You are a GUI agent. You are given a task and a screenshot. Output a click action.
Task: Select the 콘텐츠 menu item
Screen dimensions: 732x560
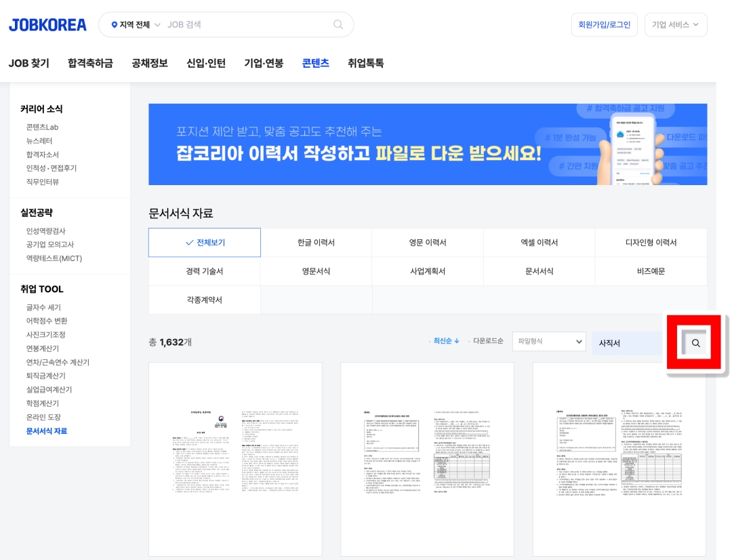click(x=316, y=63)
